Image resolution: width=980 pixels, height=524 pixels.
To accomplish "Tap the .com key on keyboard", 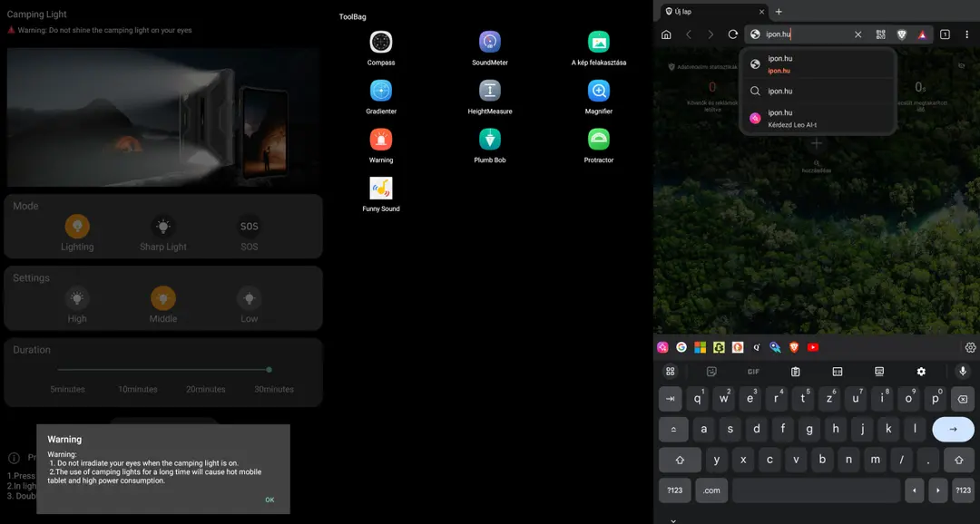I will [711, 490].
